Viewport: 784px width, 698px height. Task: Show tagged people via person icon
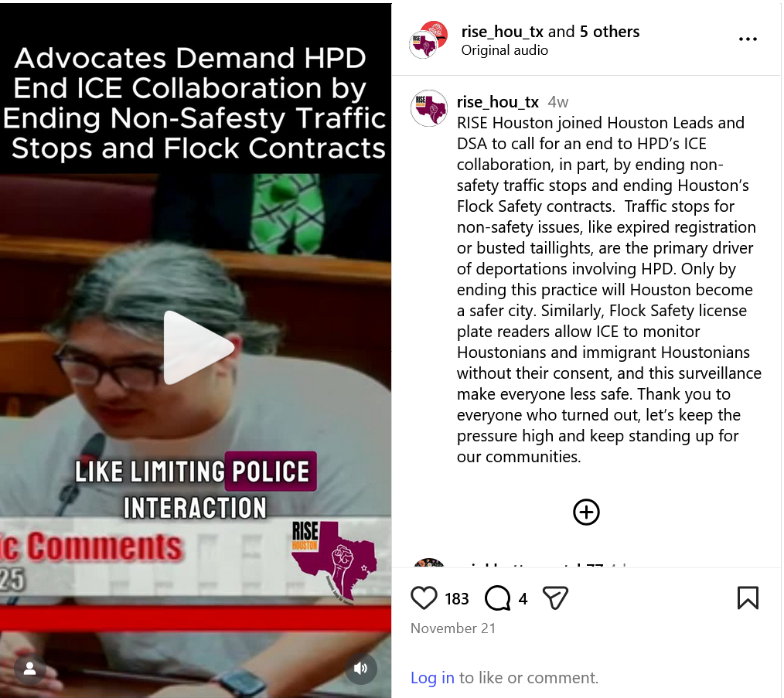pyautogui.click(x=30, y=669)
